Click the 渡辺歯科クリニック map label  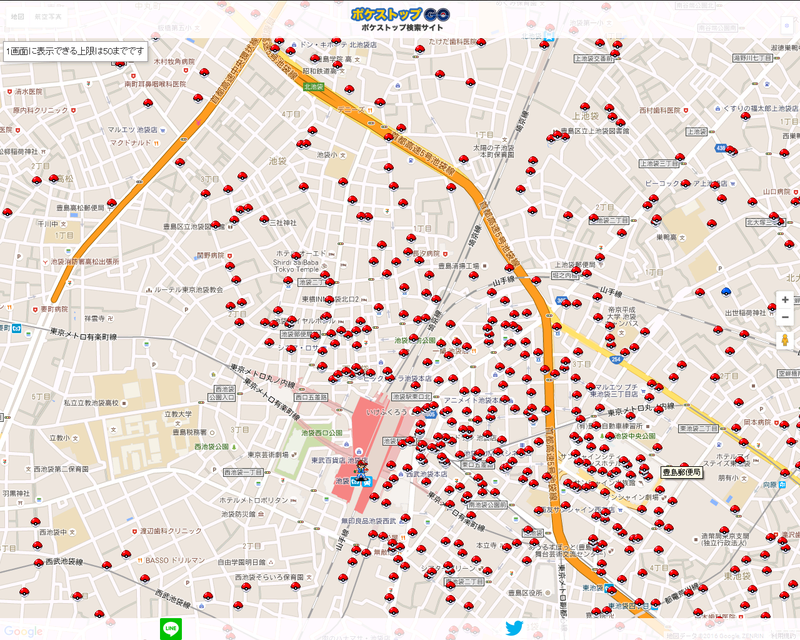[x=171, y=531]
